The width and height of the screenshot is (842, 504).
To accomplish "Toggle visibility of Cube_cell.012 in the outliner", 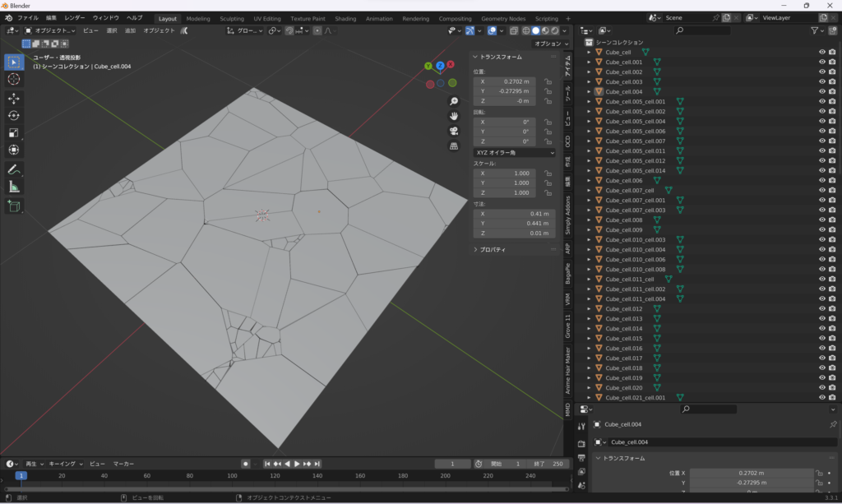I will [x=821, y=308].
